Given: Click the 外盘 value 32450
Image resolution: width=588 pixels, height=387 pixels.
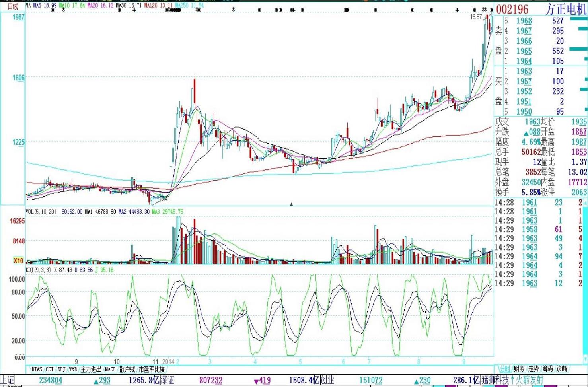Looking at the screenshot, I should [531, 182].
